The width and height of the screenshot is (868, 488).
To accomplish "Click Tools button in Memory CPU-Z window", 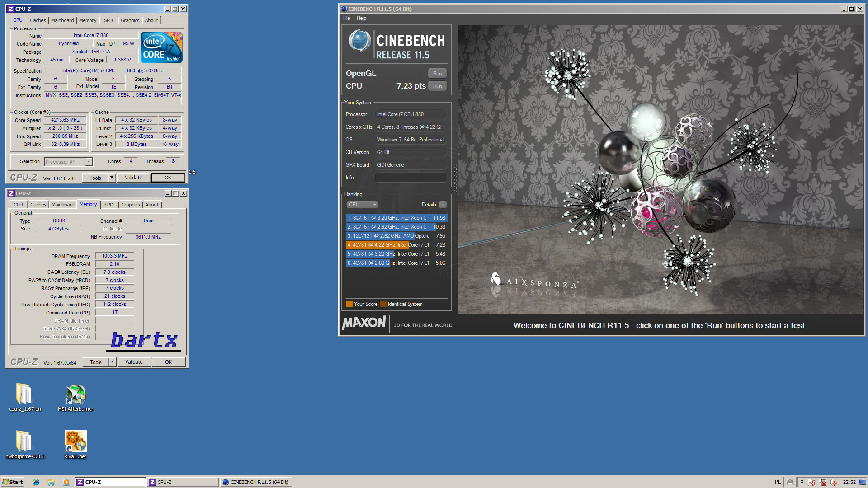I will 96,362.
